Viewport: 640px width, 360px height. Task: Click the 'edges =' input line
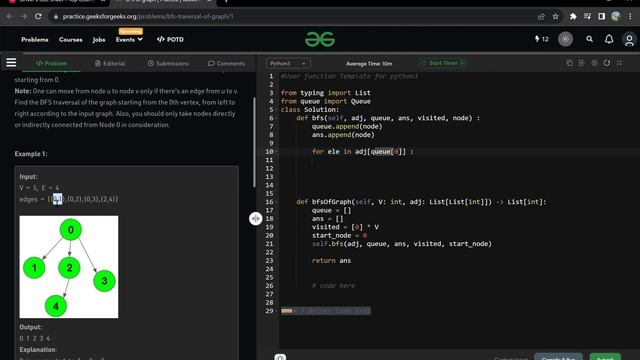click(x=69, y=199)
